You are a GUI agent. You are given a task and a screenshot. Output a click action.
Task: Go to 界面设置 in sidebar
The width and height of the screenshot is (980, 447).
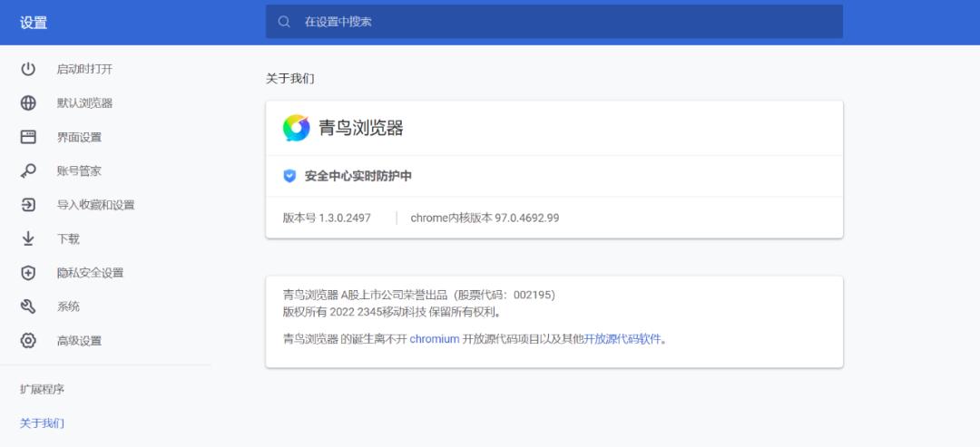[79, 137]
